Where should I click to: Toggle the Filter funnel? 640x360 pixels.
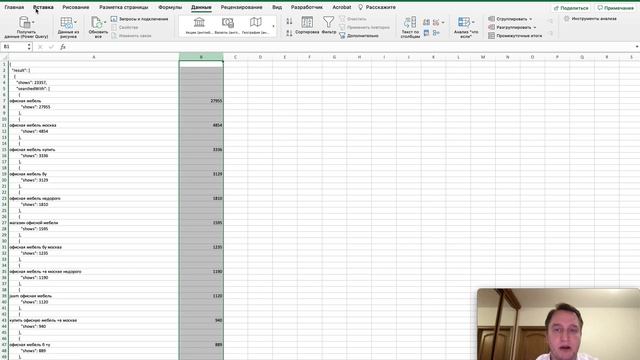329,25
